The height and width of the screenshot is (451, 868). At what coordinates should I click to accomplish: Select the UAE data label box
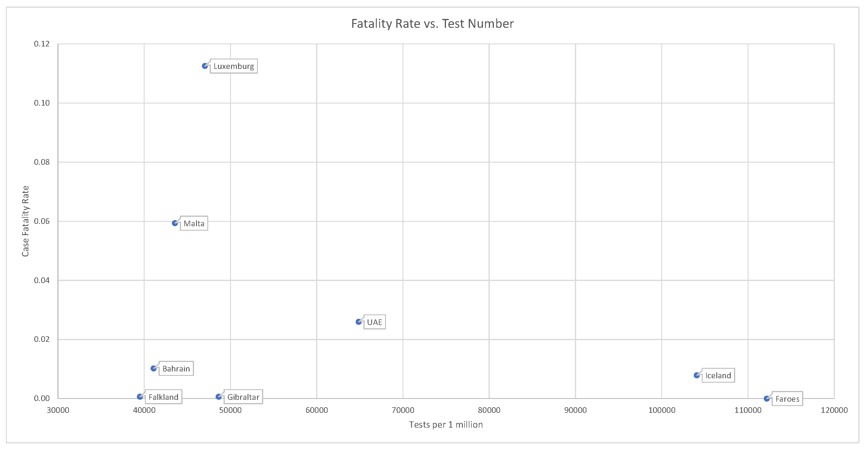(x=374, y=322)
